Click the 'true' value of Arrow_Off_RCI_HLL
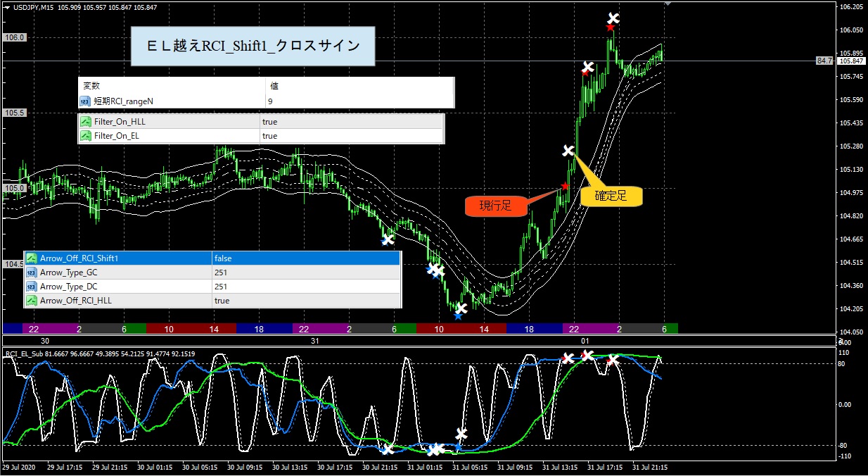This screenshot has height=476, width=868. (x=222, y=301)
